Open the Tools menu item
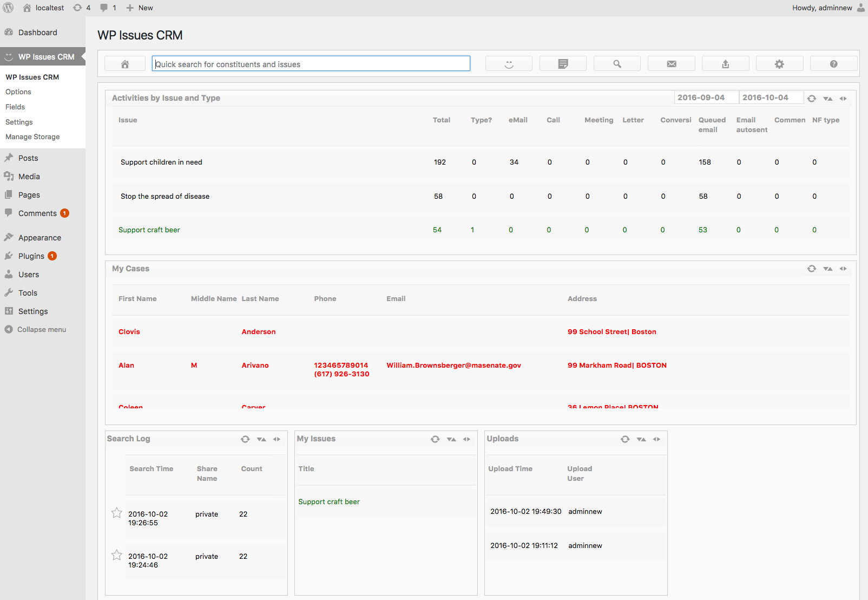The height and width of the screenshot is (600, 868). tap(43, 293)
